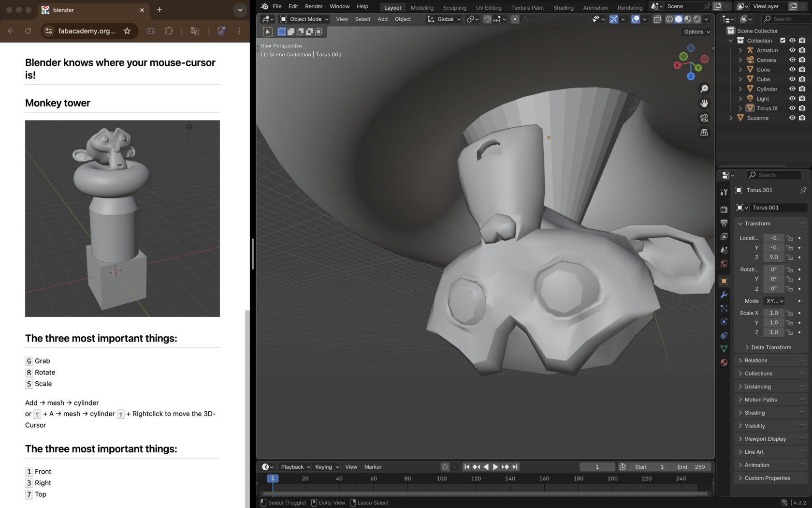Switch orthographic/perspective with grid icon
The height and width of the screenshot is (508, 812).
point(704,133)
